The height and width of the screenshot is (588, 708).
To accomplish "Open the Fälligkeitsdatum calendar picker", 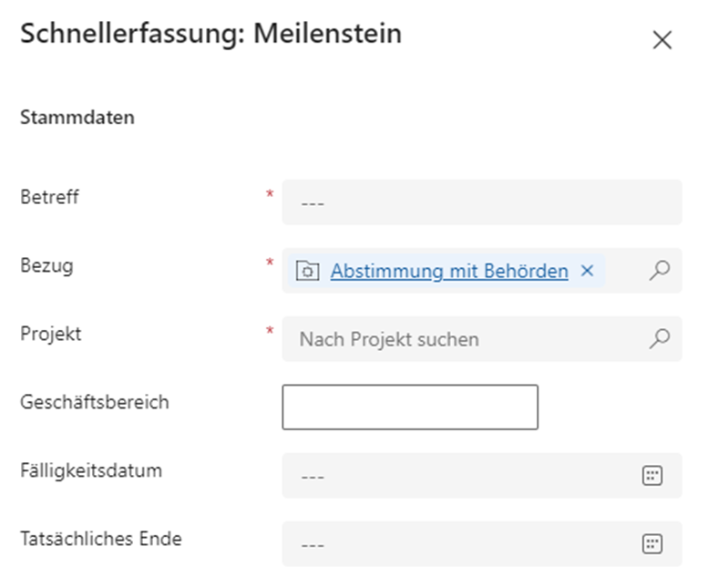I will pos(652,476).
